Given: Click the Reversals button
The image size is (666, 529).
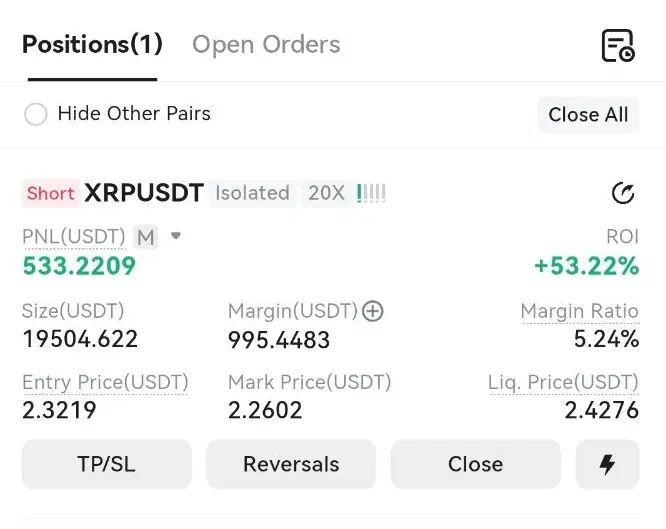Looking at the screenshot, I should coord(291,464).
